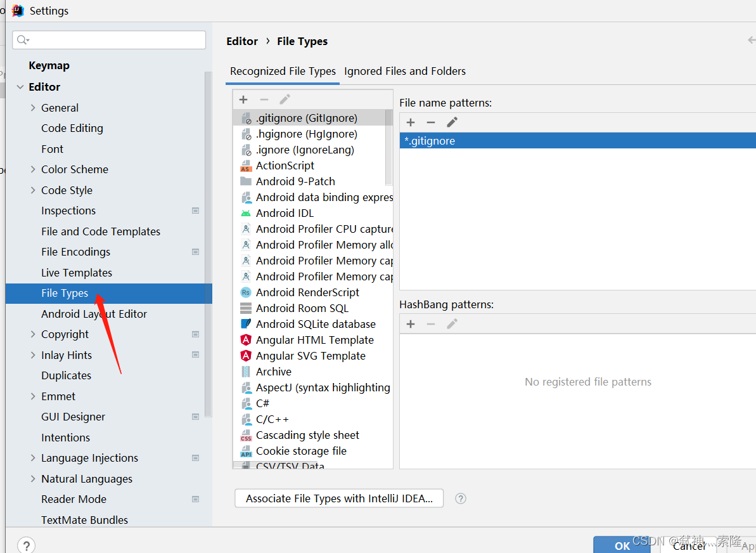Screen dimensions: 756x553
Task: Expand the Color Scheme node
Action: pyautogui.click(x=33, y=169)
